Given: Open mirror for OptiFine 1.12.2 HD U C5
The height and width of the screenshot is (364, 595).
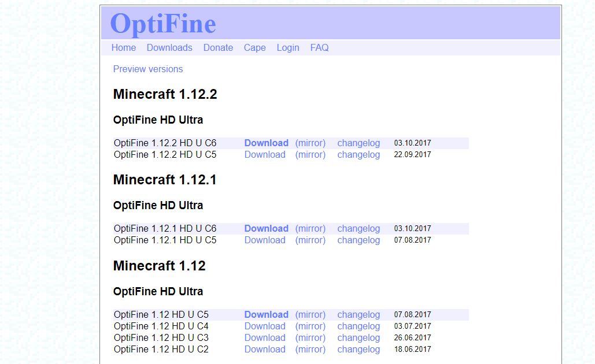Looking at the screenshot, I should (x=311, y=155).
